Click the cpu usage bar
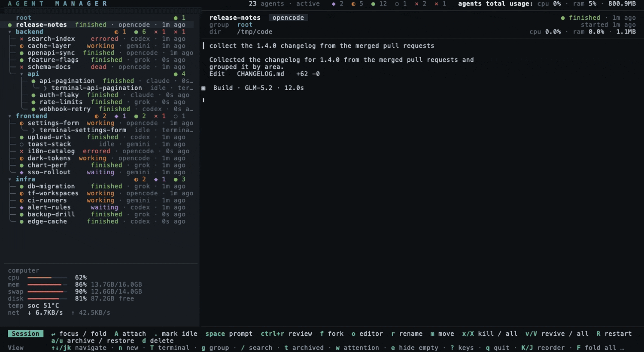Image resolution: width=644 pixels, height=352 pixels. tap(47, 278)
